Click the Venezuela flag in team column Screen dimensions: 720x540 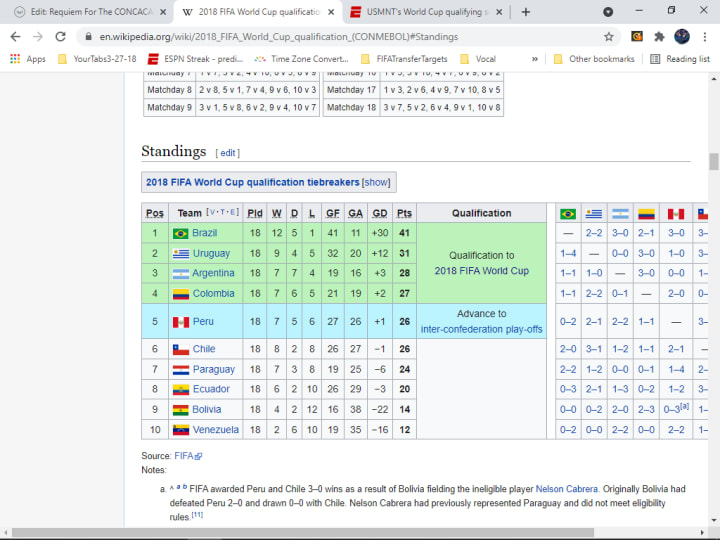[181, 430]
